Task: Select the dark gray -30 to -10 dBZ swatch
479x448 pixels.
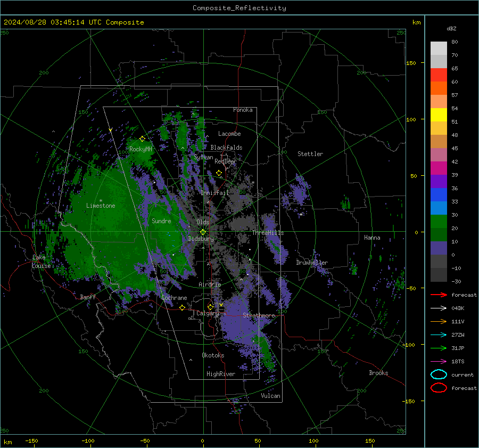Action: coord(439,275)
